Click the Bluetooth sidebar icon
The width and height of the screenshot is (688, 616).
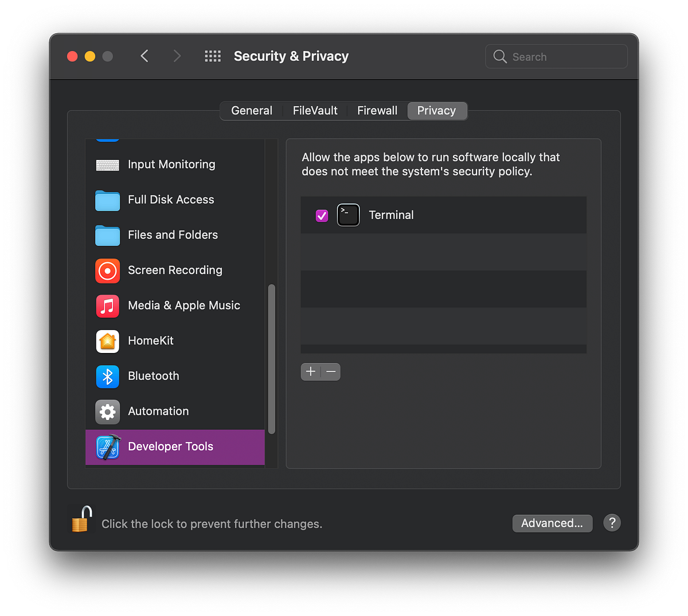(x=107, y=376)
